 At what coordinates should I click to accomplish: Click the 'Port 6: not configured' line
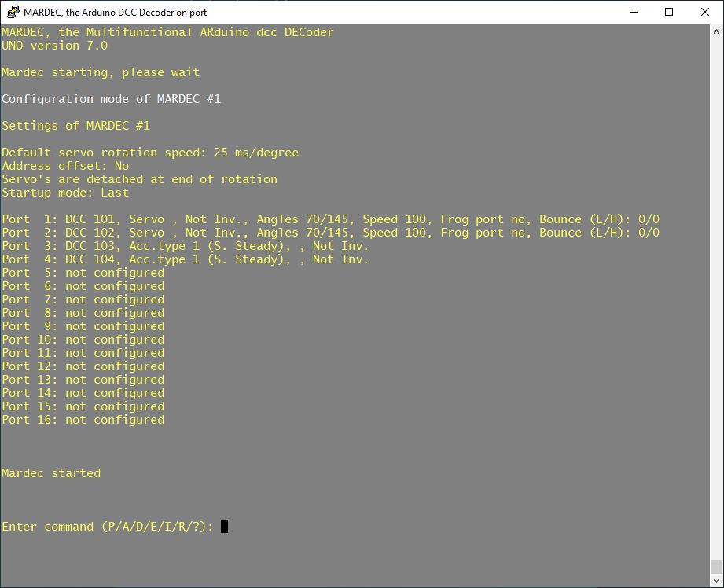coord(83,286)
